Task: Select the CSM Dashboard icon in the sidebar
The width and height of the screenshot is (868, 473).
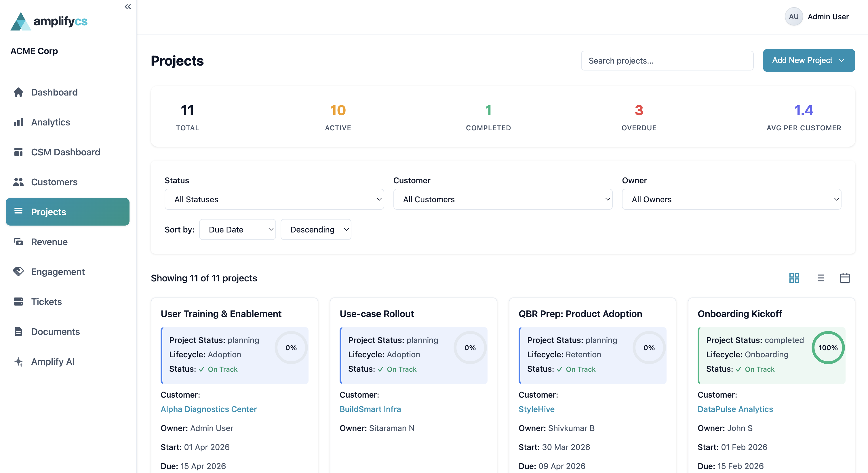Action: 18,152
